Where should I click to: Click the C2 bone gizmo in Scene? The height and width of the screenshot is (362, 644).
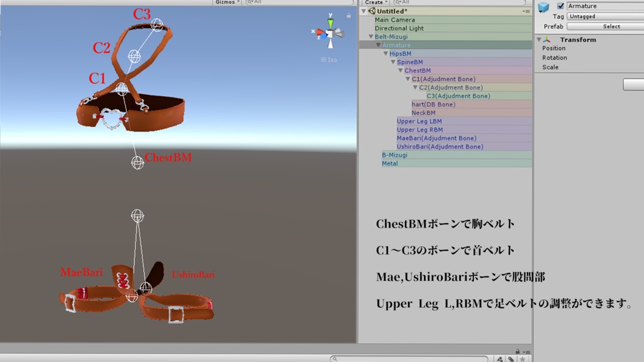(x=135, y=56)
